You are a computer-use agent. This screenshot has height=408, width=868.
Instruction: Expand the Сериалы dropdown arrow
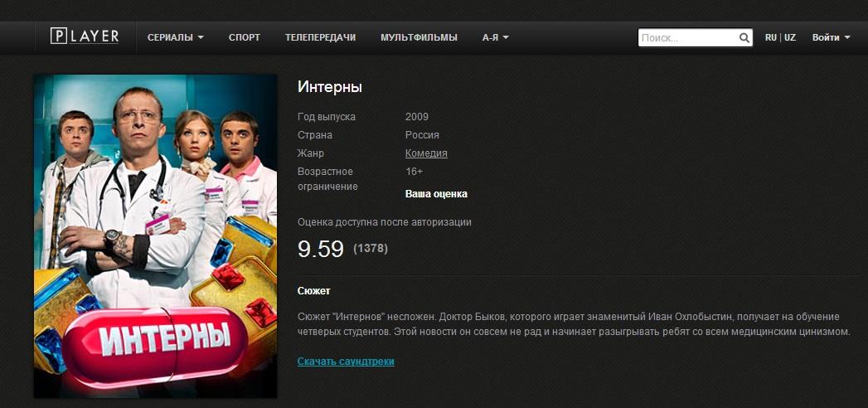(x=201, y=37)
